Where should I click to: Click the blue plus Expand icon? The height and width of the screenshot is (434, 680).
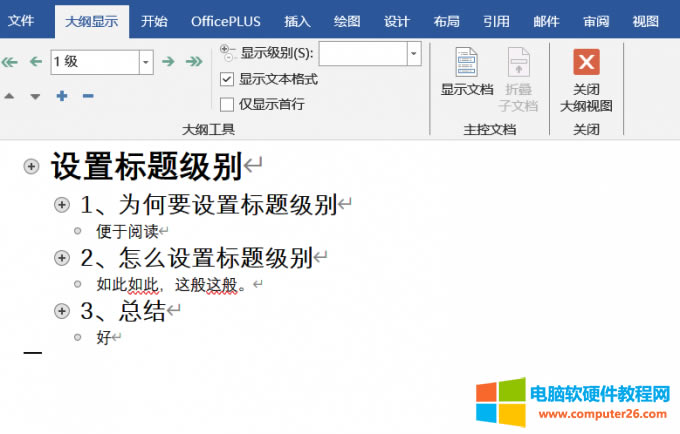[62, 96]
